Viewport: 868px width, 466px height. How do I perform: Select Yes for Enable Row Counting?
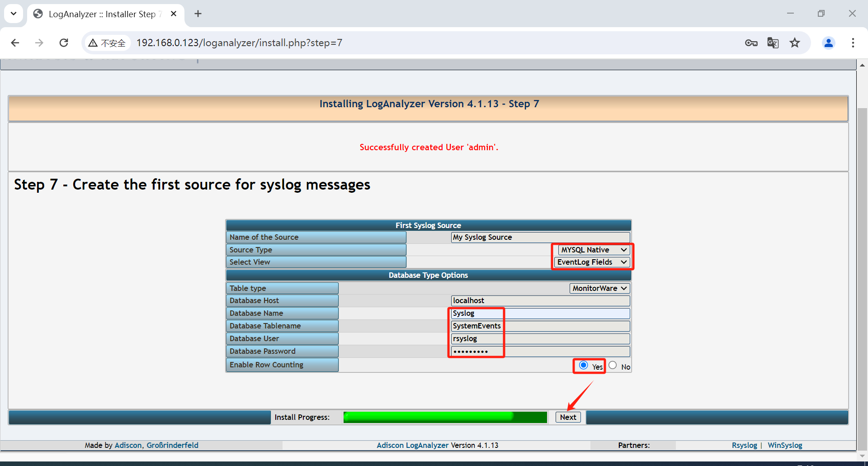click(x=584, y=365)
